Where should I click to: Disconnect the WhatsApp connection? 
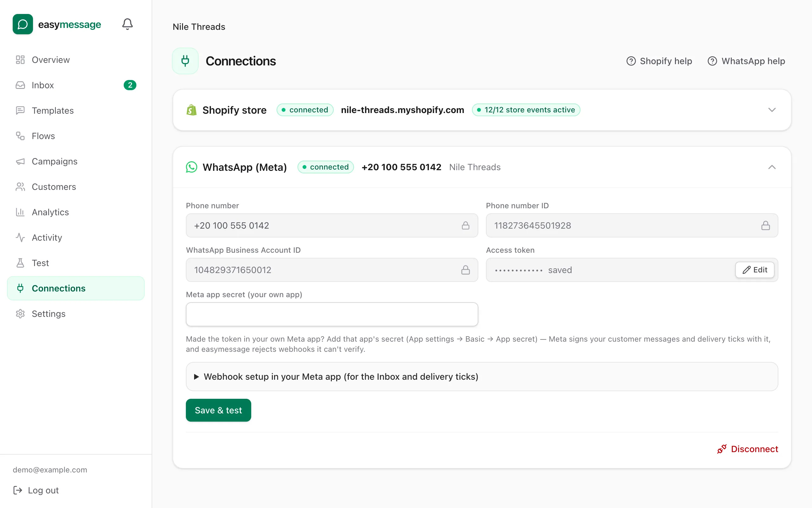747,449
